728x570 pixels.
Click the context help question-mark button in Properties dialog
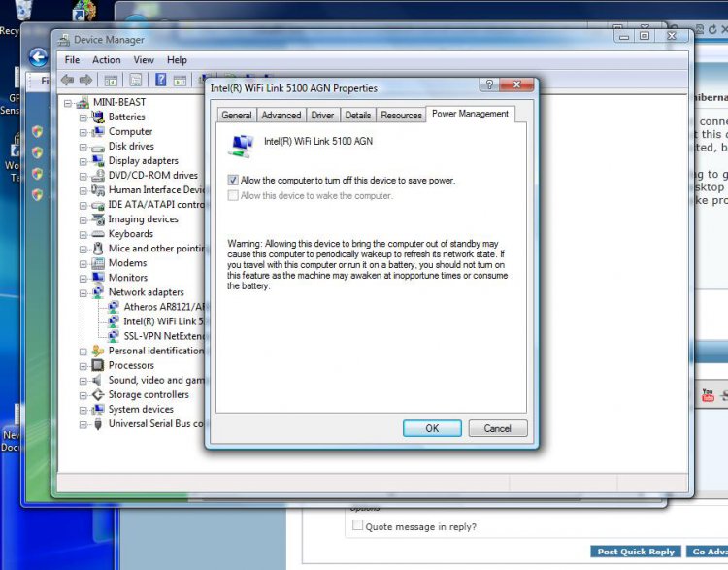pos(489,84)
